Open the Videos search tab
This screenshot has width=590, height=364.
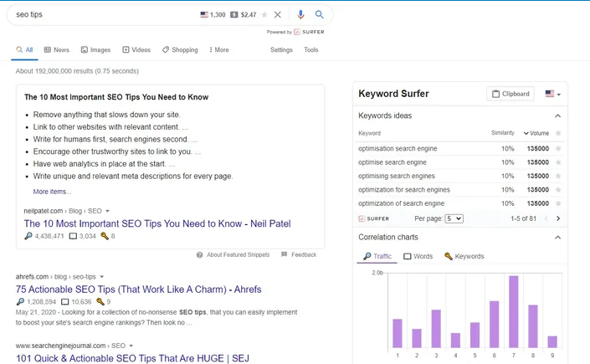[x=136, y=49]
